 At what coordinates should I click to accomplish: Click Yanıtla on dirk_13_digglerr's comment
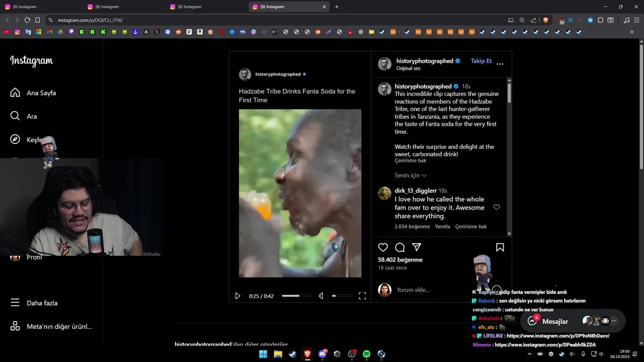[x=442, y=227]
